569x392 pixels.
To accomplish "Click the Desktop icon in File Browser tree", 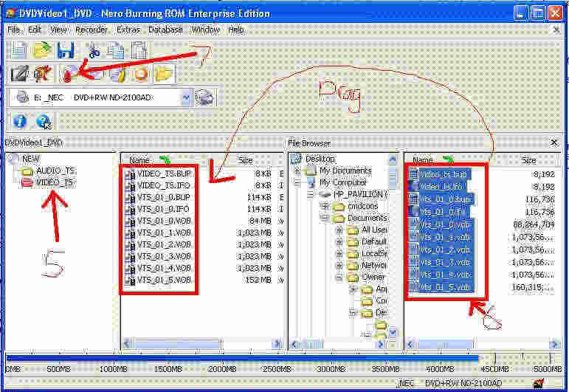I will [x=297, y=159].
